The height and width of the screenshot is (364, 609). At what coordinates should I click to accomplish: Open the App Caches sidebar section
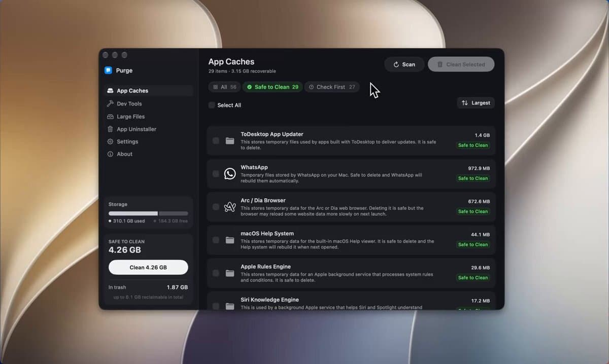coord(149,91)
